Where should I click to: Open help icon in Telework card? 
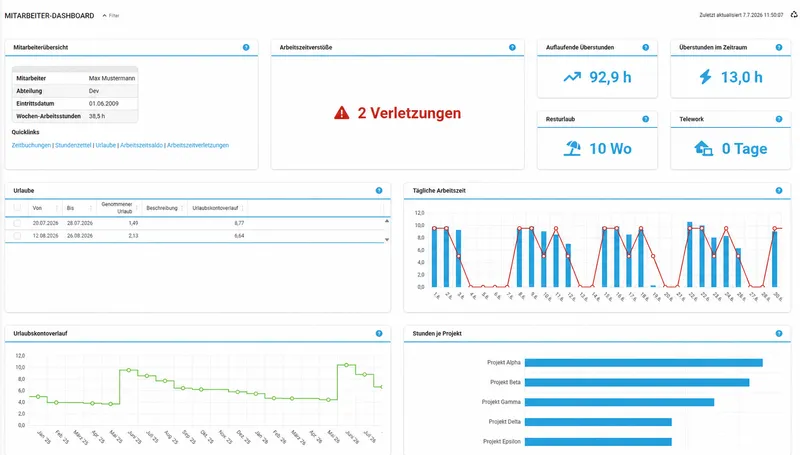779,119
